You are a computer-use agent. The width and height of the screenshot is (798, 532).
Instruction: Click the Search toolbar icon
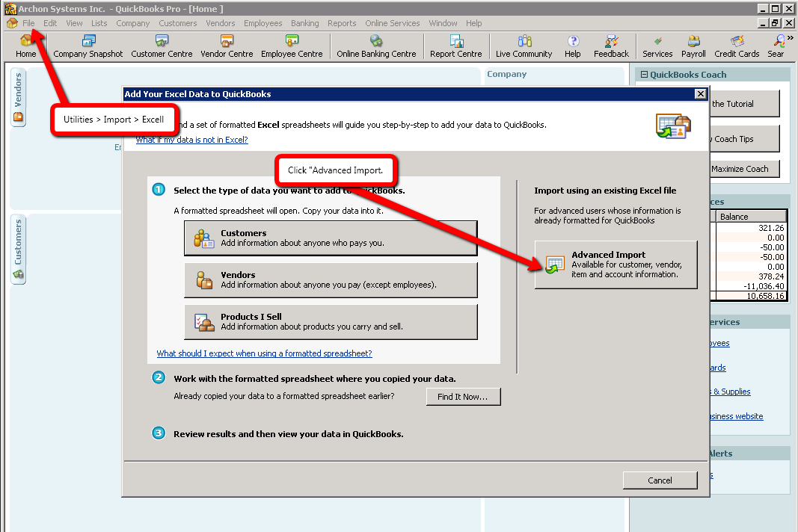pyautogui.click(x=776, y=46)
